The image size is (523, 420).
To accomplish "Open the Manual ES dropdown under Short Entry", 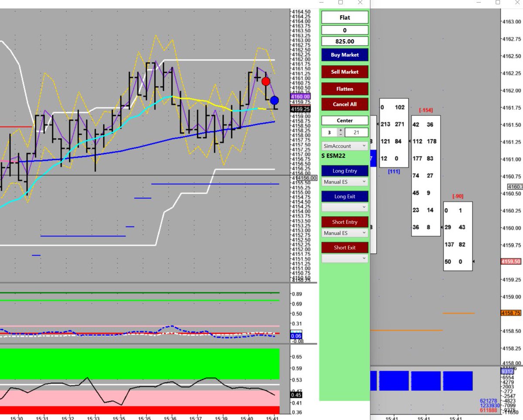I will click(x=345, y=233).
